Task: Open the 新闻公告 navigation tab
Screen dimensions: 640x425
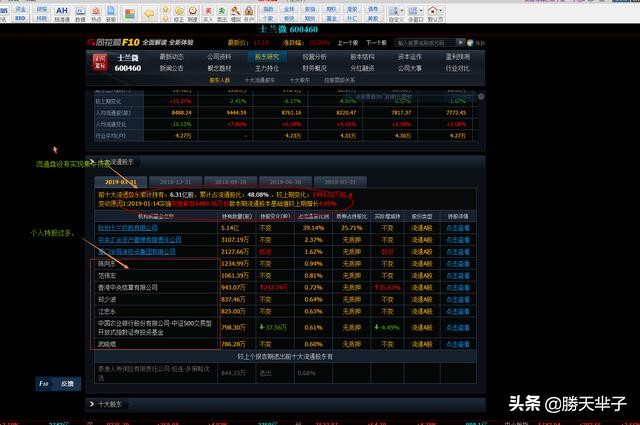Action: 171,68
